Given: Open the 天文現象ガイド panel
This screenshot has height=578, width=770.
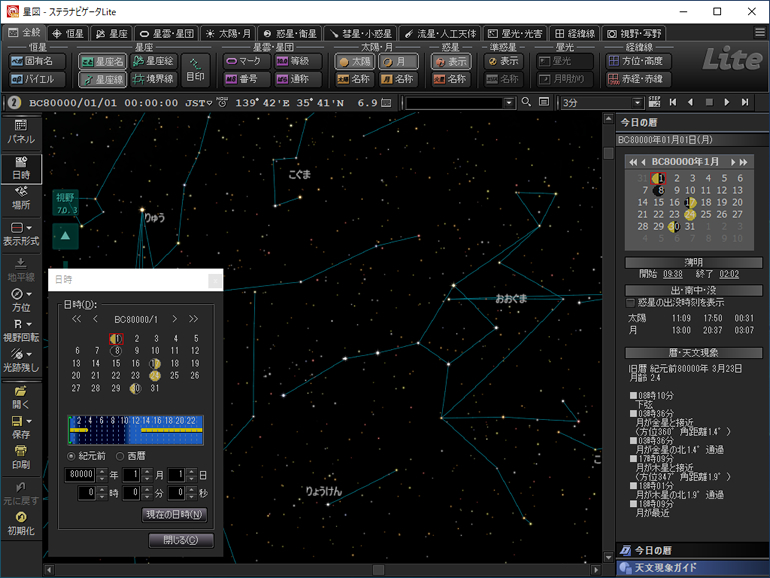Looking at the screenshot, I should tap(692, 568).
